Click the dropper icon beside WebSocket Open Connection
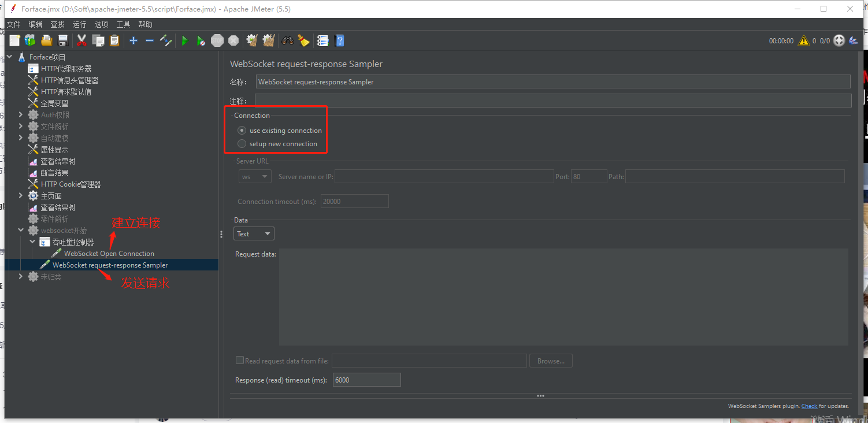Image resolution: width=868 pixels, height=423 pixels. pos(57,254)
